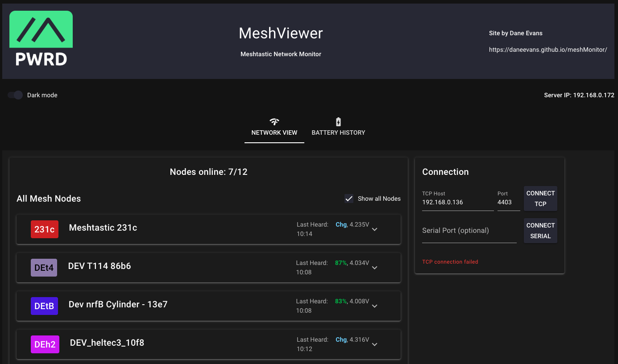Expand the DEV T114 86b6 node row

coord(375,268)
